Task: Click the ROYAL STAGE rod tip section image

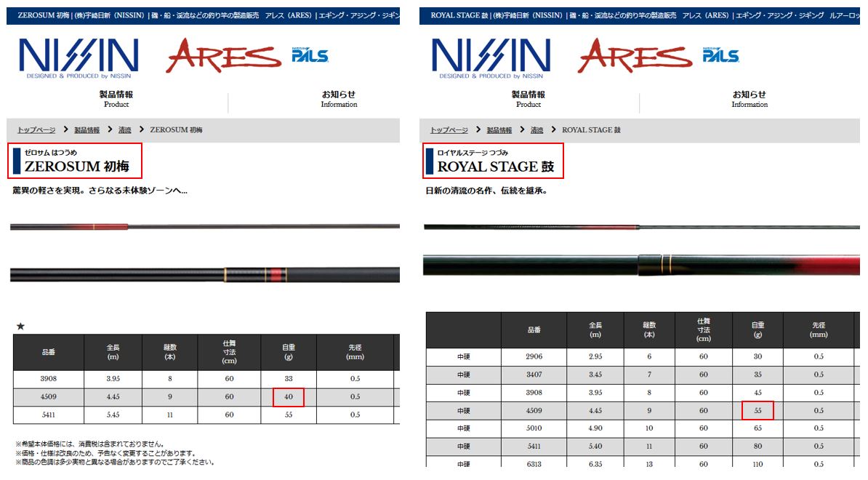Action: [x=642, y=226]
